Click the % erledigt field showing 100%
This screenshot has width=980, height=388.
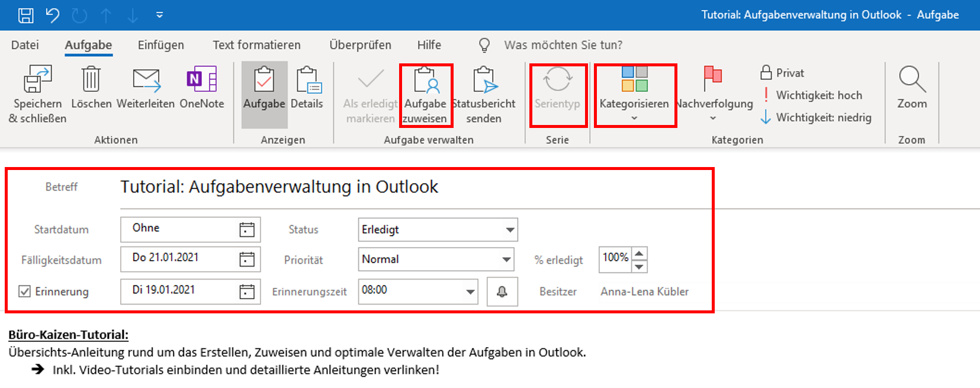pyautogui.click(x=615, y=258)
